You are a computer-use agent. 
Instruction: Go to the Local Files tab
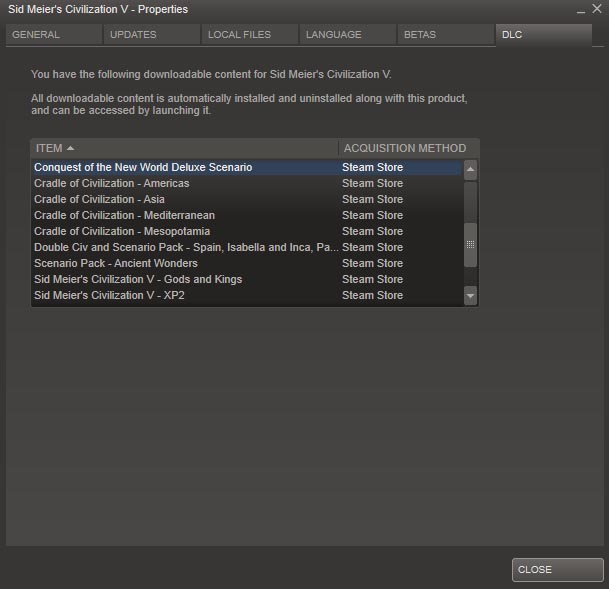pos(249,35)
